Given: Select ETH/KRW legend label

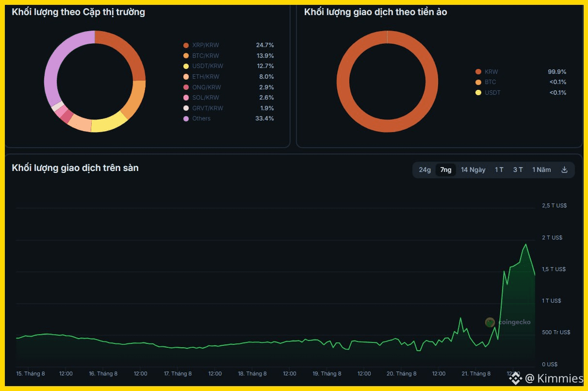Looking at the screenshot, I should click(206, 77).
